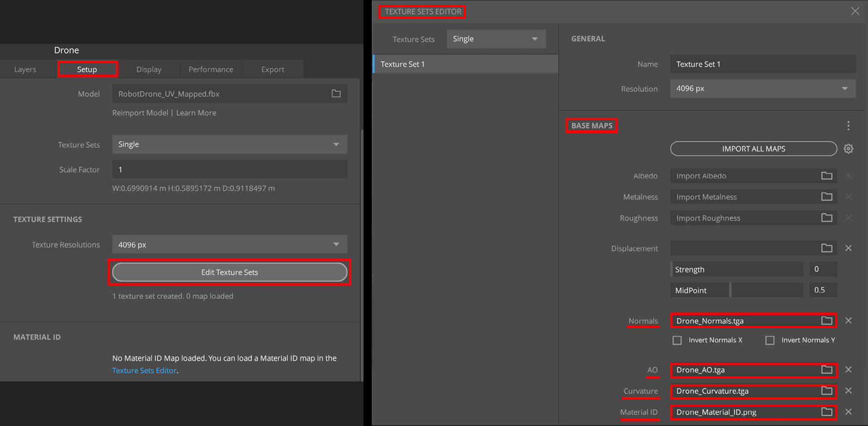Browse for Displacement map with folder icon

click(826, 248)
